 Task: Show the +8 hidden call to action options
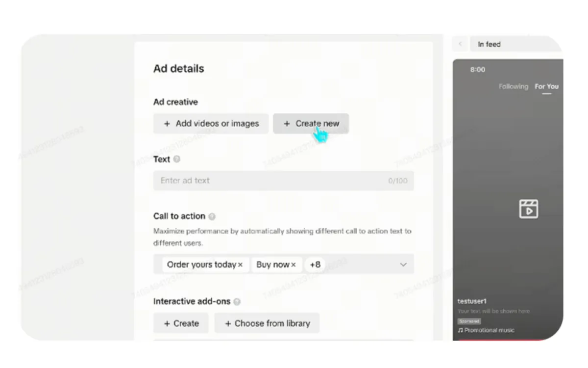(x=315, y=264)
